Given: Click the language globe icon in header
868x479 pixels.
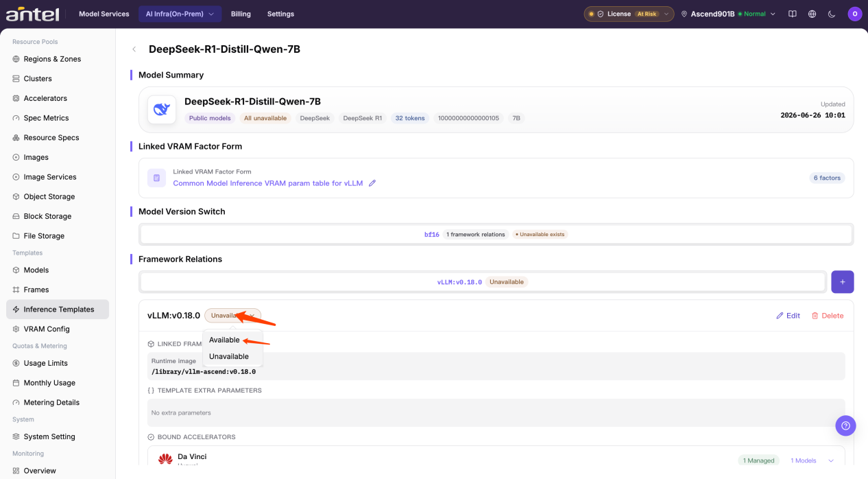Looking at the screenshot, I should pos(812,14).
